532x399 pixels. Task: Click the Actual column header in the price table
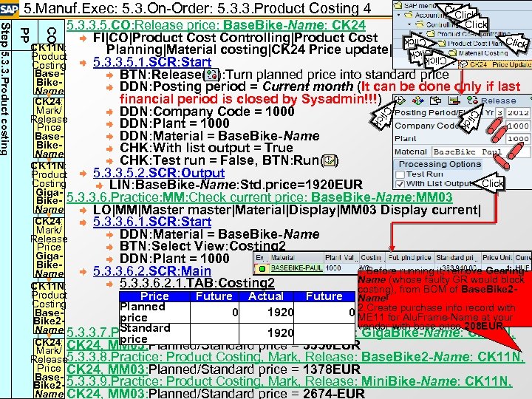pos(266,296)
